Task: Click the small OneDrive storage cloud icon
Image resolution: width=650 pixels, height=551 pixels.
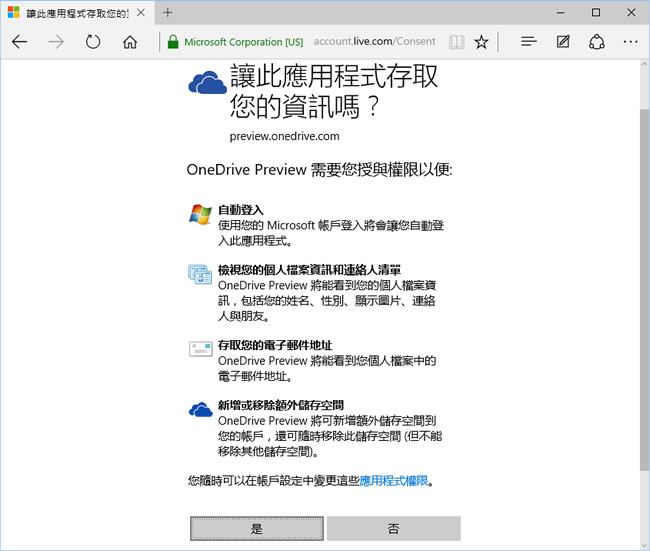Action: (201, 409)
